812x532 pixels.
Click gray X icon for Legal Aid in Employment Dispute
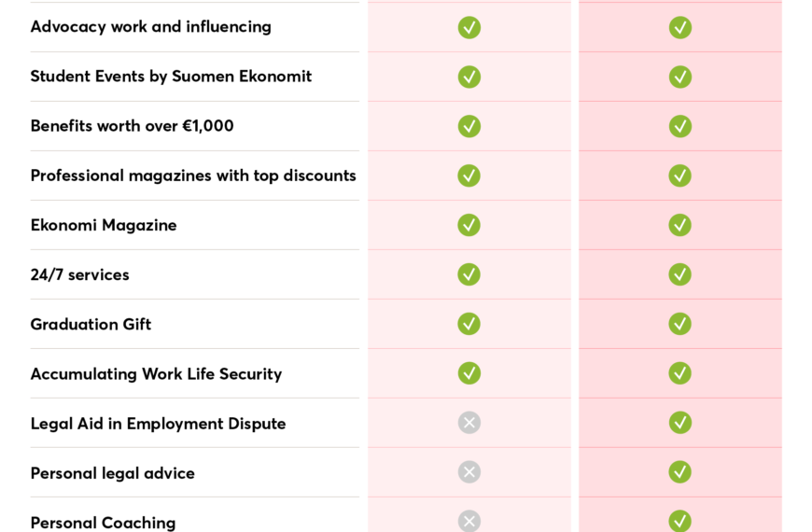[x=469, y=423]
